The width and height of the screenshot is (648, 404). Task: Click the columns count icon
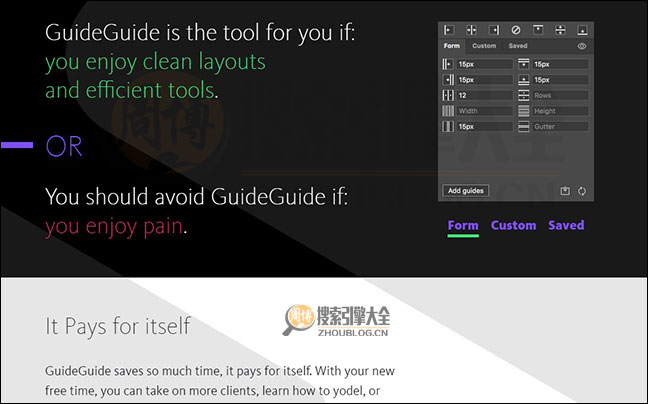448,95
